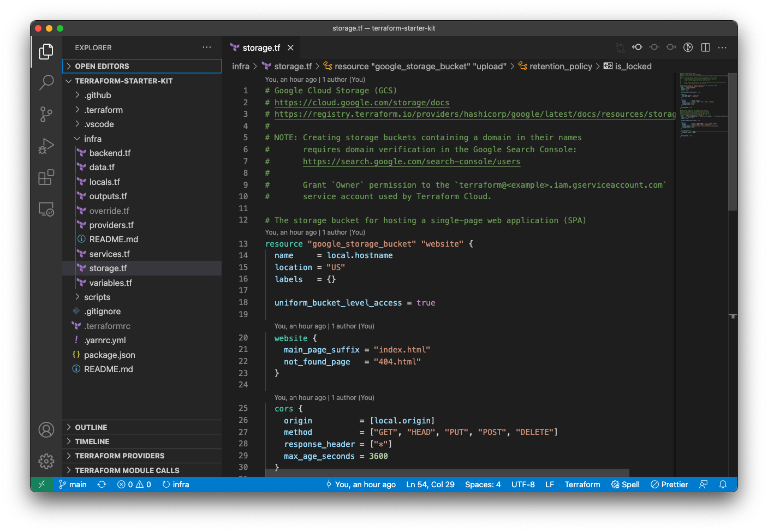Click the Spell status item
Image resolution: width=768 pixels, height=532 pixels.
[x=626, y=485]
